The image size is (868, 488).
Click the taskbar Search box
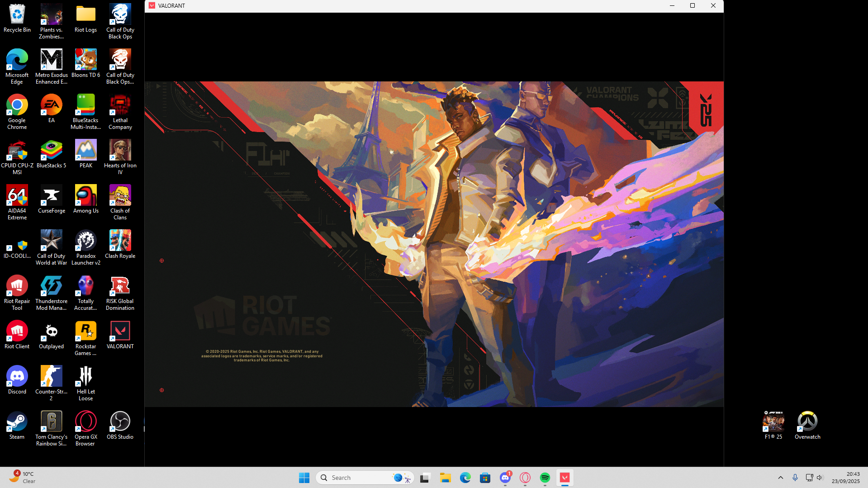(365, 478)
